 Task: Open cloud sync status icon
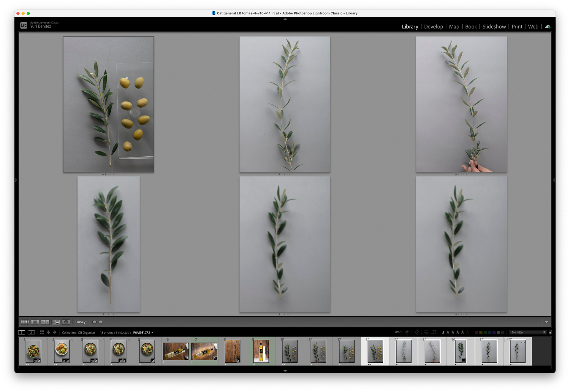point(548,27)
